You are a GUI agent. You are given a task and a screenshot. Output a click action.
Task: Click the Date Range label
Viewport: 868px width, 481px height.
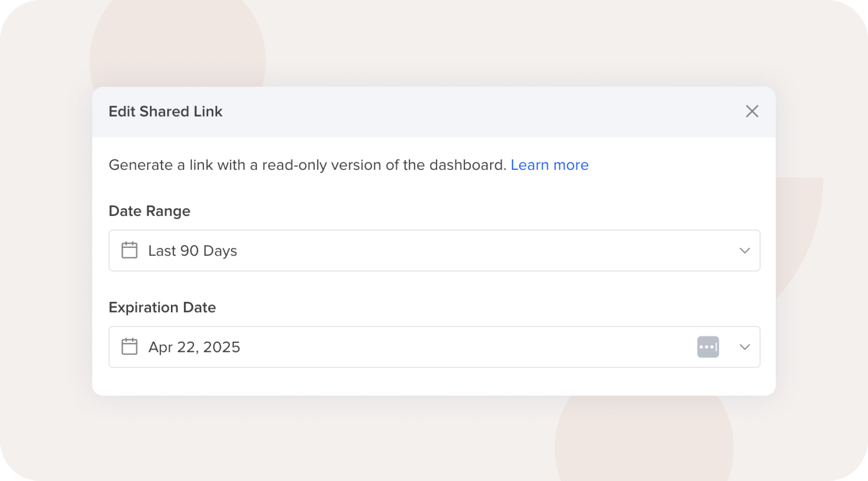[x=149, y=211]
